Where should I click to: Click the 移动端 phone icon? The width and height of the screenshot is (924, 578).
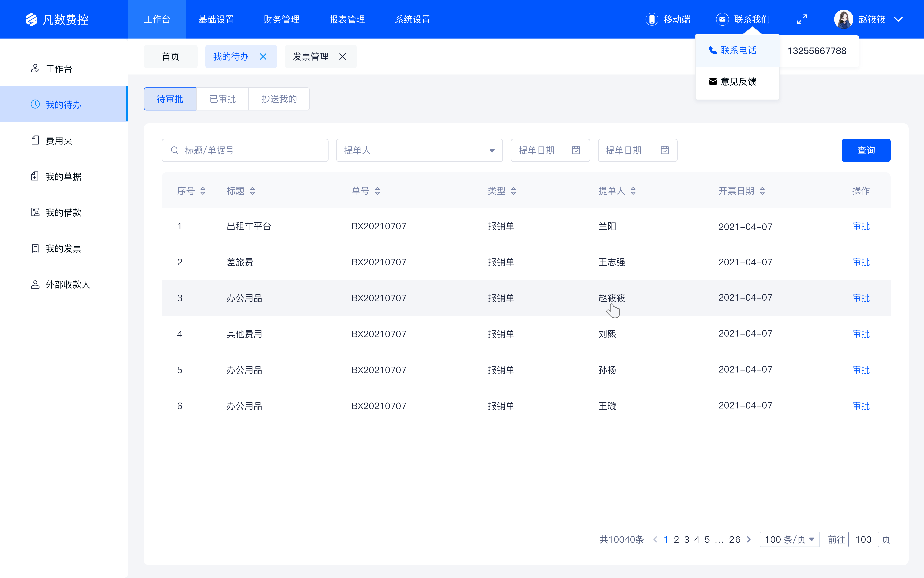[x=651, y=19]
